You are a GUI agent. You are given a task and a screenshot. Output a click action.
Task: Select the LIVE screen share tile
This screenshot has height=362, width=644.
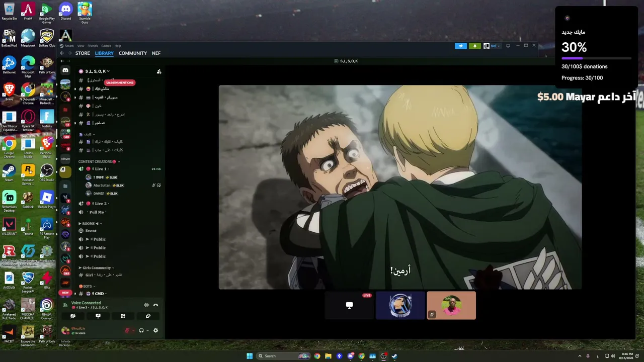pyautogui.click(x=349, y=305)
